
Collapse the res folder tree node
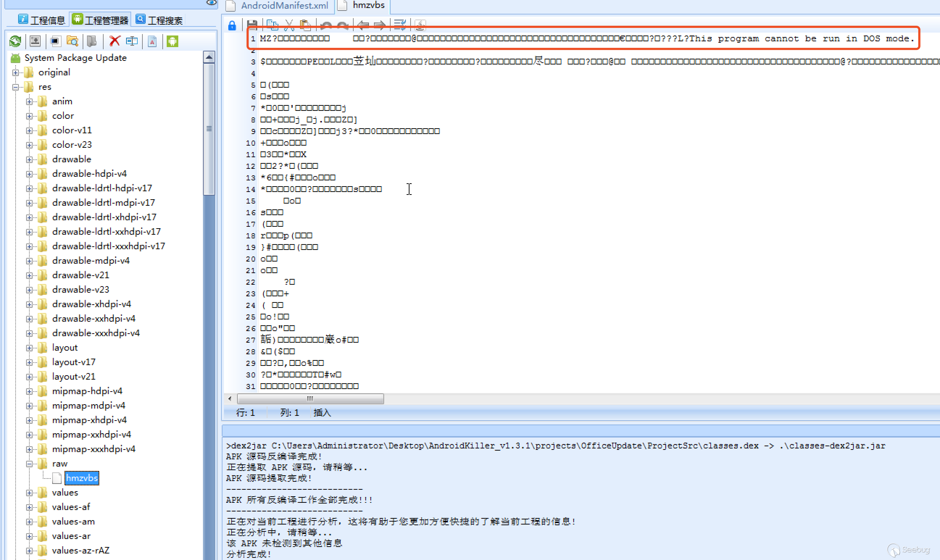tap(16, 87)
